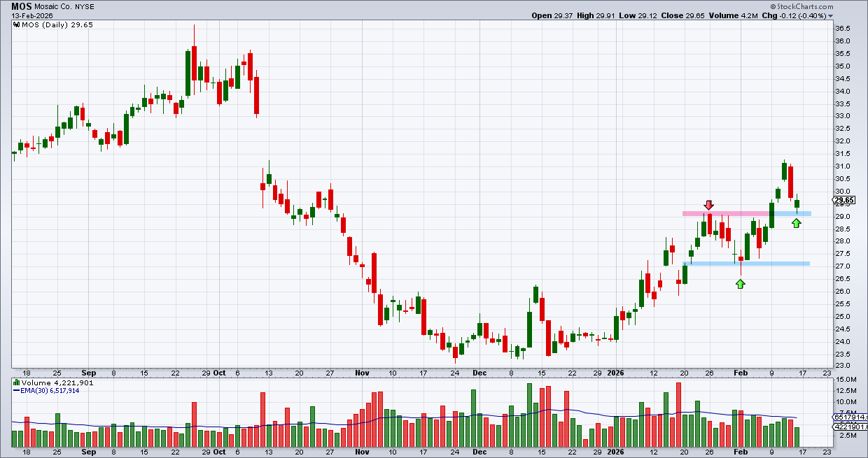Click the Volume 4,221,901 legend label
The width and height of the screenshot is (868, 458).
pyautogui.click(x=58, y=382)
